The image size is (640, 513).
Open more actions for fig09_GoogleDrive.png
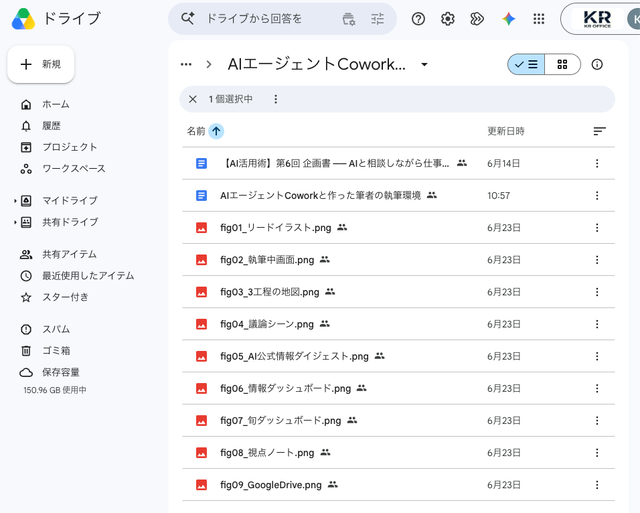[597, 485]
